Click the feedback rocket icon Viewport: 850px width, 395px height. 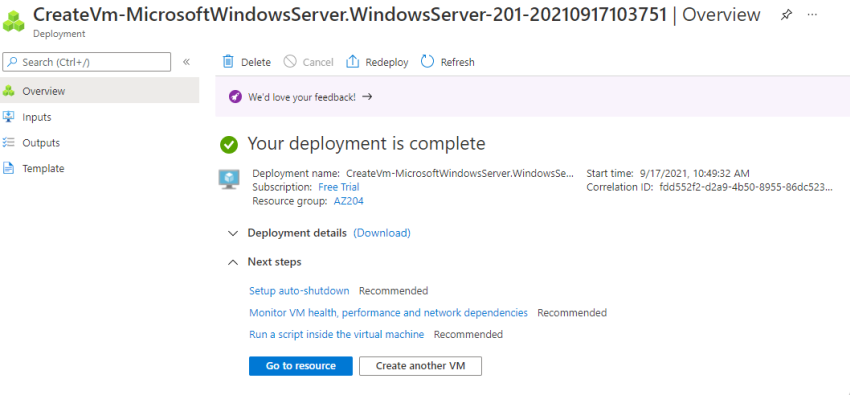235,97
